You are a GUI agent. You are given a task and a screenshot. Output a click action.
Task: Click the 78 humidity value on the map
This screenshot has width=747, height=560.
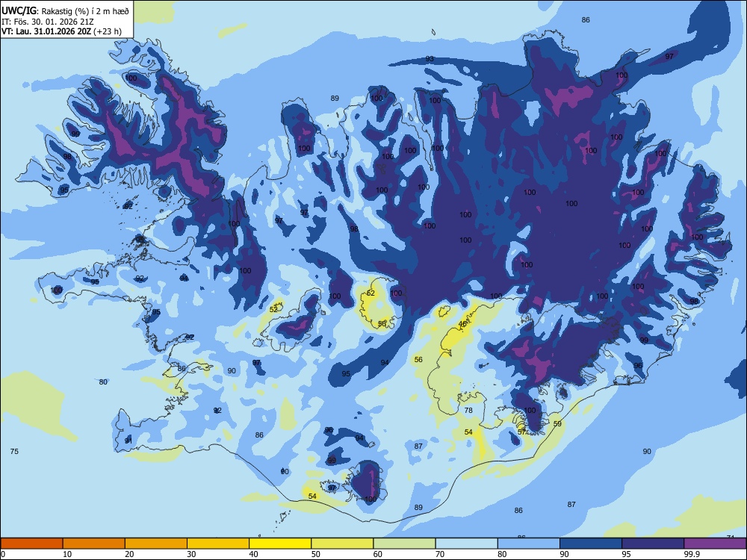468,410
